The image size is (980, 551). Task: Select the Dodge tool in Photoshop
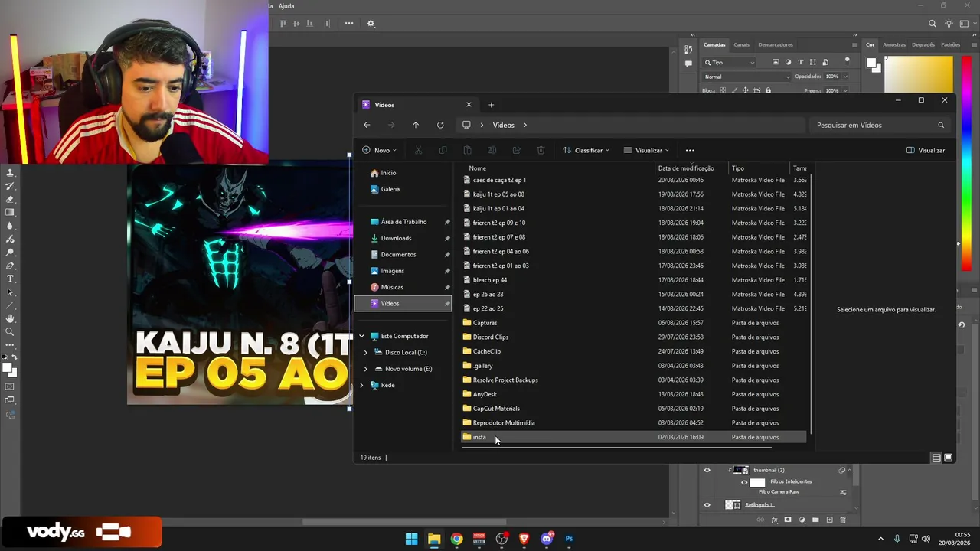tap(10, 252)
